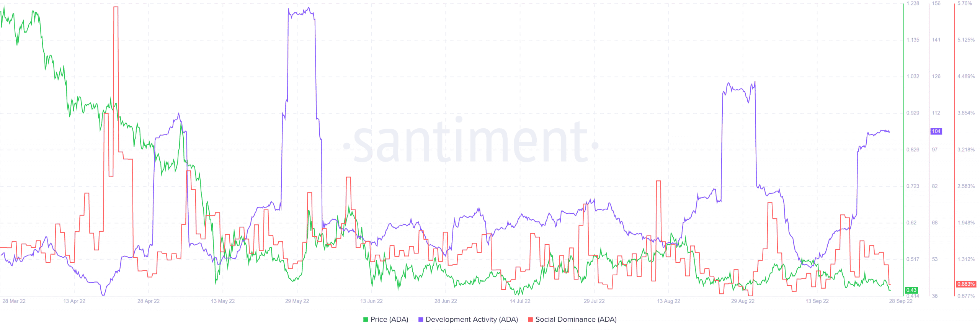Click the purple Development Activity legend swatch
Image resolution: width=980 pixels, height=332 pixels.
(x=421, y=319)
